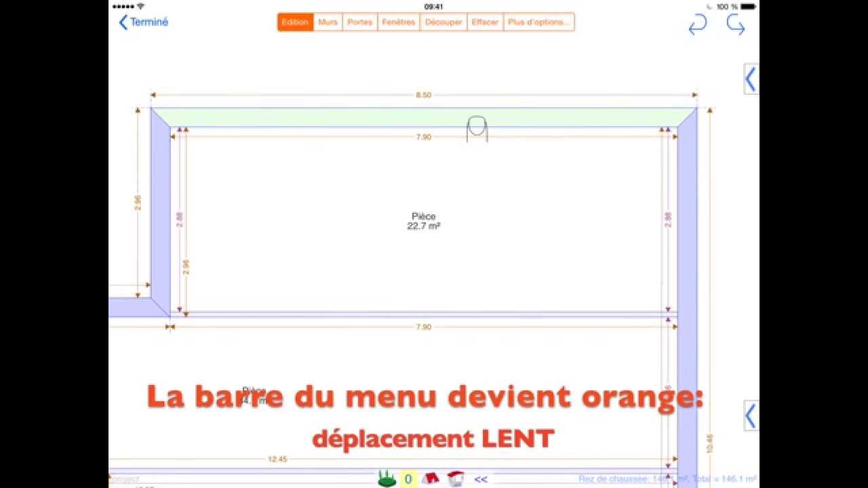Click the green basement level icon

click(387, 479)
